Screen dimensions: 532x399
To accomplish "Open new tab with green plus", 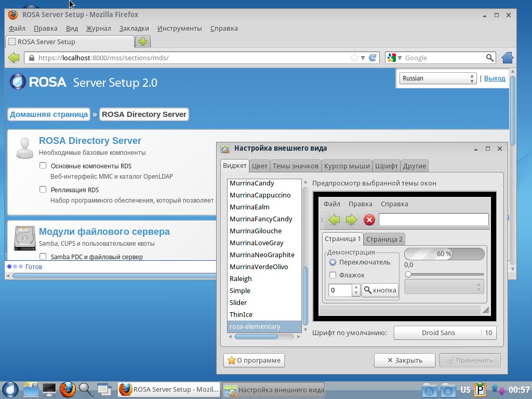I will point(142,42).
